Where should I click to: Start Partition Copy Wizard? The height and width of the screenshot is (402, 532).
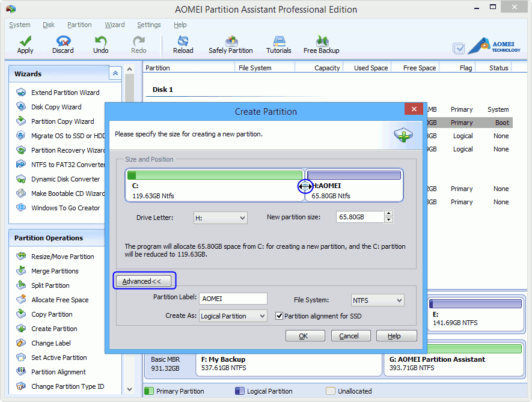55,121
